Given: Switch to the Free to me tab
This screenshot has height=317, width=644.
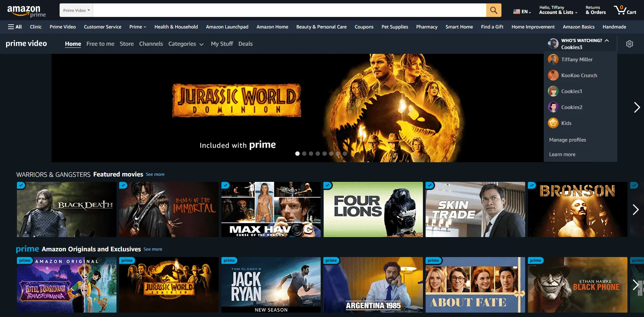Looking at the screenshot, I should (100, 44).
